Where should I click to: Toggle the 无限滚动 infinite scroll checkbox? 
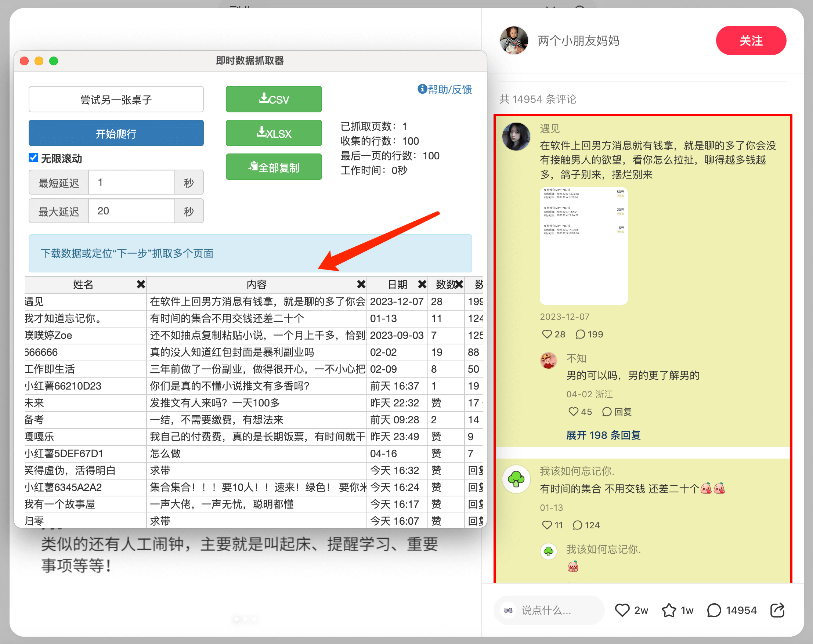tap(33, 158)
